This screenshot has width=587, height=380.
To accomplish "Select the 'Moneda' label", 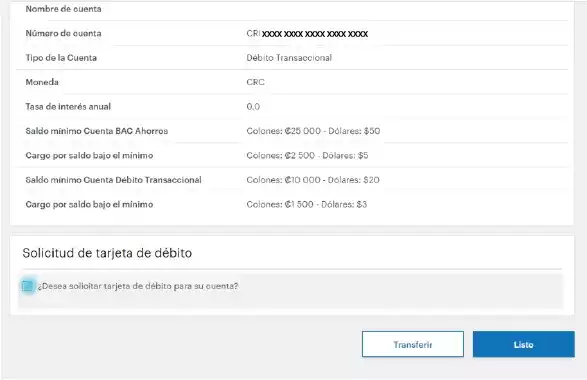I will pyautogui.click(x=42, y=82).
